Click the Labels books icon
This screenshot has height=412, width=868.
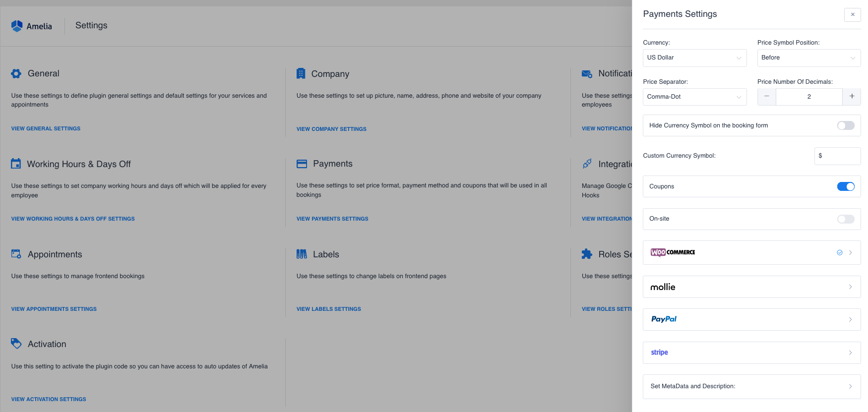tap(302, 254)
